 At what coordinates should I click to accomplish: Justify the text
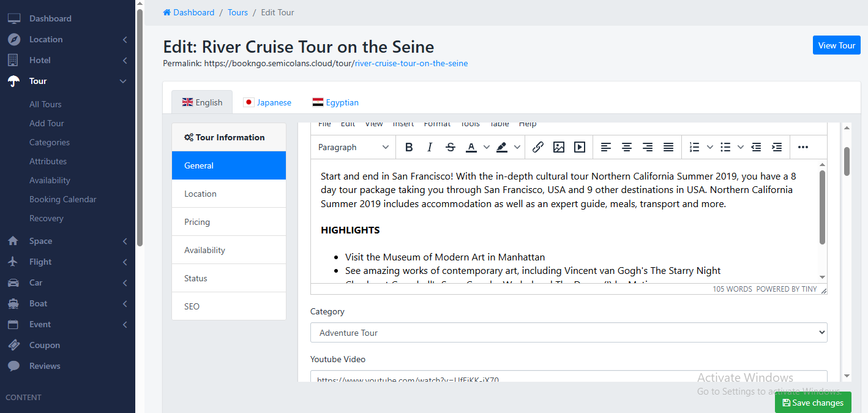pos(668,147)
